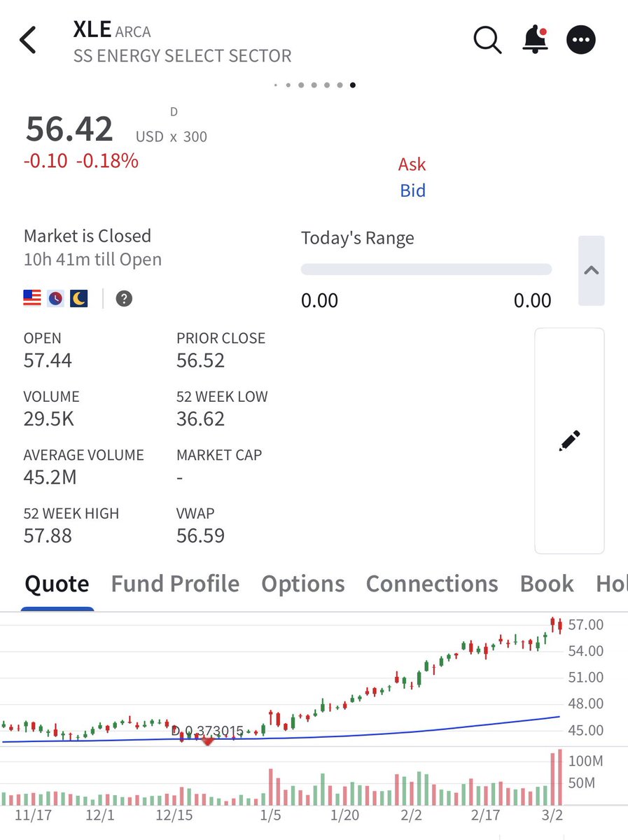628x840 pixels.
Task: Open the Options tab
Action: [303, 584]
